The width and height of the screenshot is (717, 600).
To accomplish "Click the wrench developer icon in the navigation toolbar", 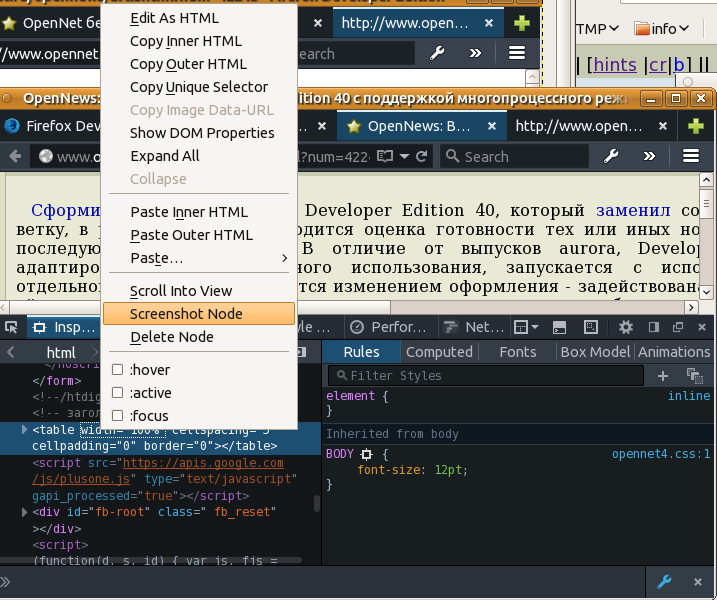I will [x=610, y=156].
